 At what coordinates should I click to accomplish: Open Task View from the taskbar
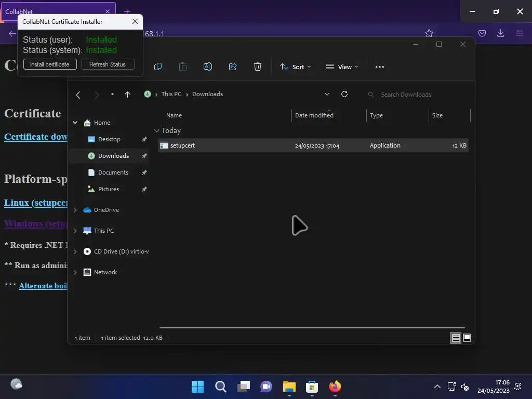click(x=243, y=387)
